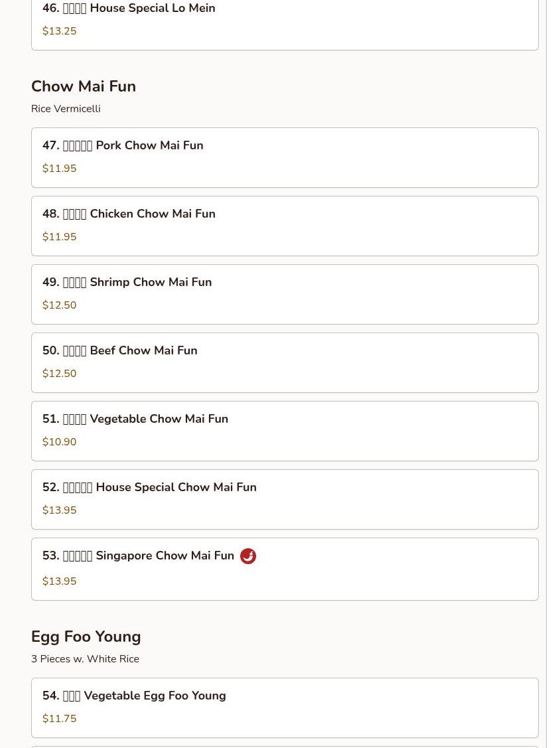This screenshot has width=560, height=748.
Task: Click the $13.25 price of Lo Mein
Action: click(x=59, y=31)
